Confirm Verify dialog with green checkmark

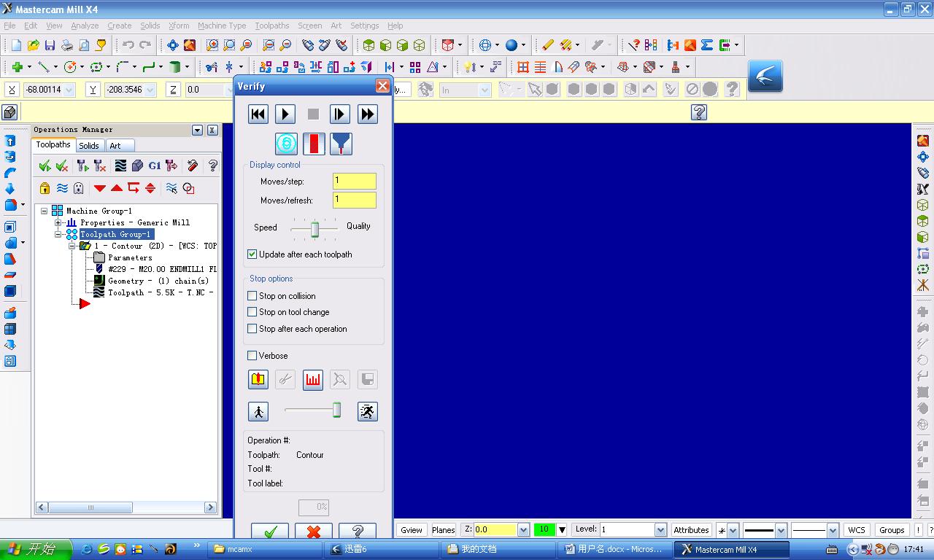tap(270, 532)
